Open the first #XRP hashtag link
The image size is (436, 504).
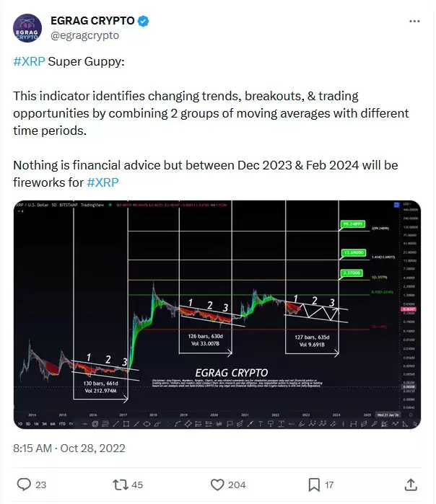pyautogui.click(x=29, y=61)
